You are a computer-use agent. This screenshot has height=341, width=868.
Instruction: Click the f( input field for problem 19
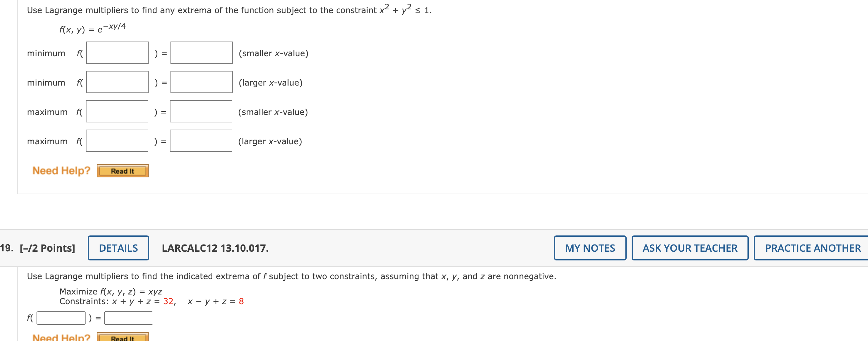61,317
